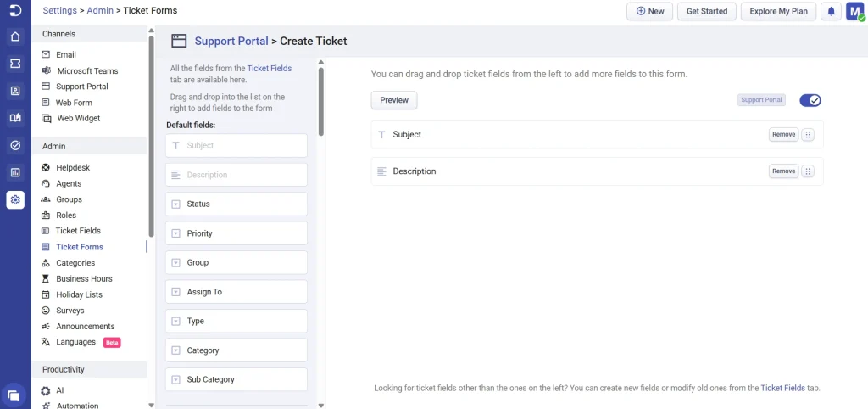Click the Email envelope icon in Channels
The height and width of the screenshot is (409, 868).
[46, 55]
